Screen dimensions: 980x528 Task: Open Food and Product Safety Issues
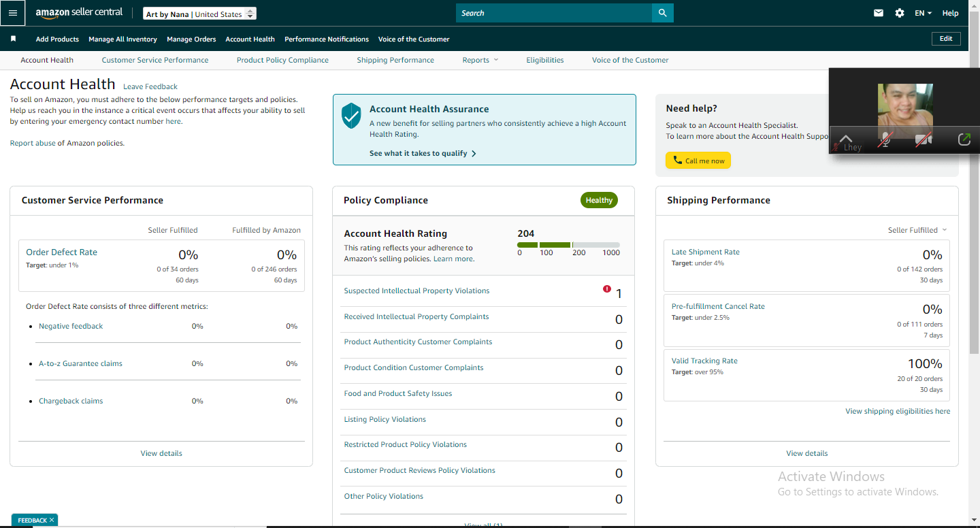pyautogui.click(x=398, y=393)
